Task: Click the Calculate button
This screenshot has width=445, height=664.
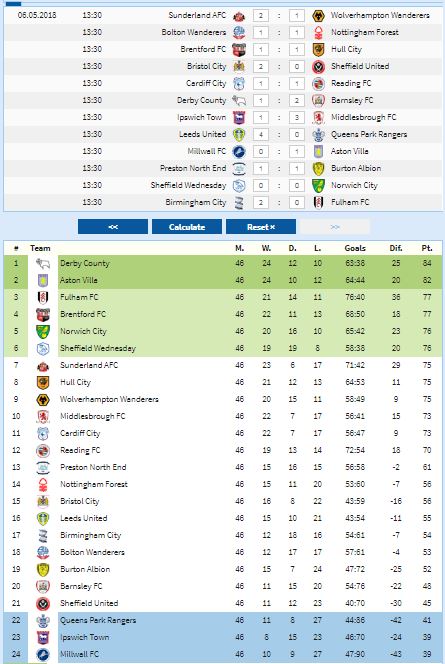Action: click(187, 227)
